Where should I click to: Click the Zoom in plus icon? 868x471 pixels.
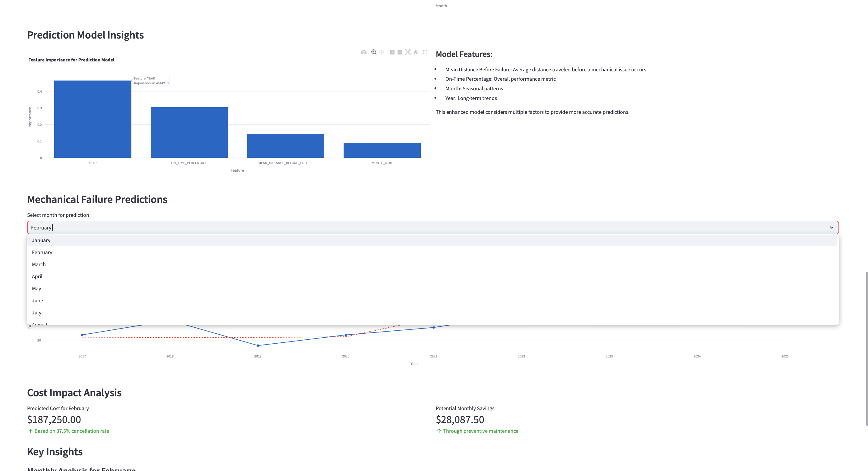[392, 52]
